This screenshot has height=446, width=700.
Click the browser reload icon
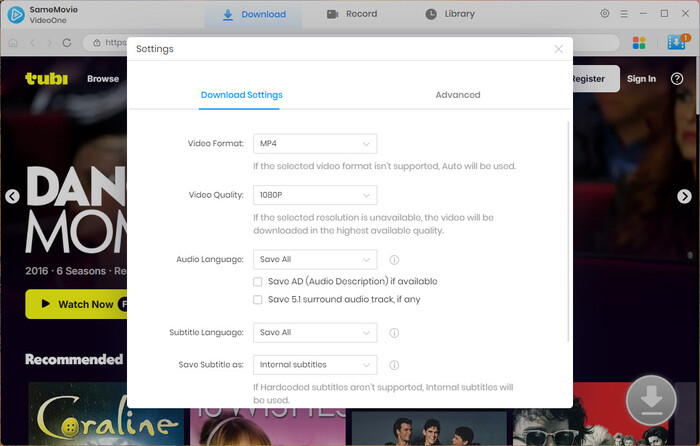67,43
